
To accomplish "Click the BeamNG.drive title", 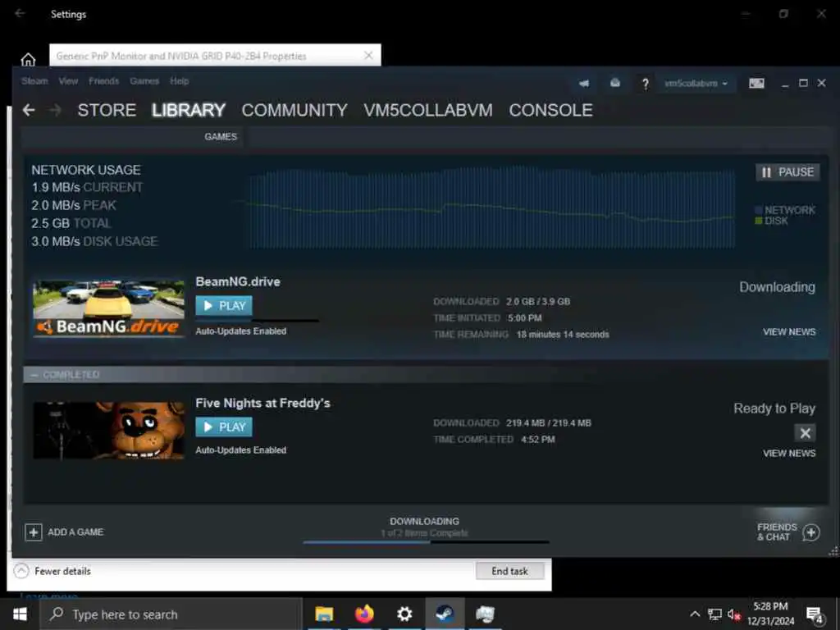I will (x=238, y=282).
